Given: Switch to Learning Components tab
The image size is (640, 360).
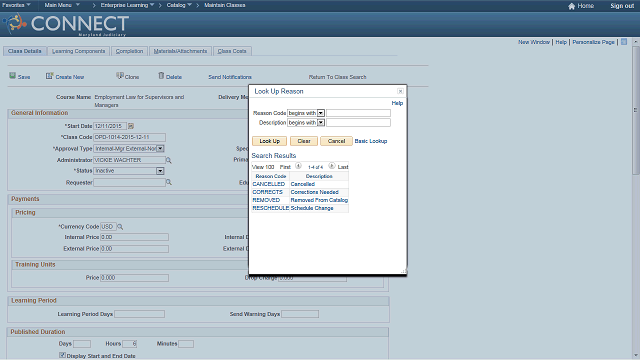Looking at the screenshot, I should (x=78, y=51).
